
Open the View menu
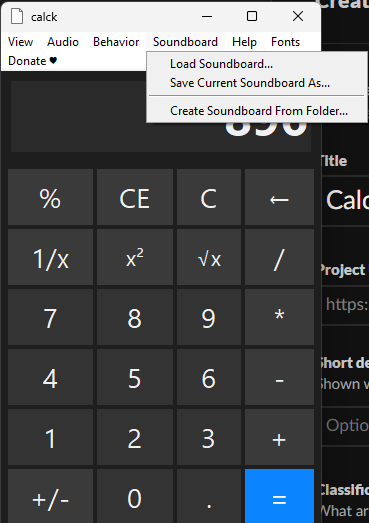click(x=20, y=42)
